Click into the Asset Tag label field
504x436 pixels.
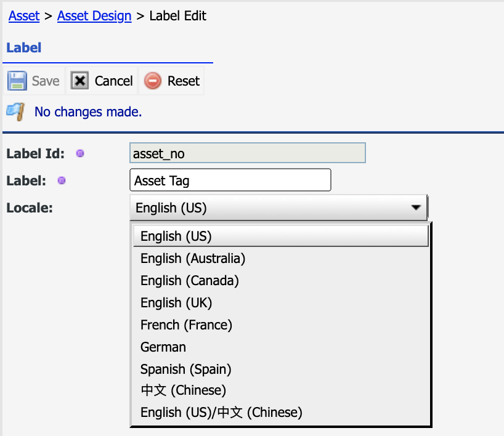230,180
